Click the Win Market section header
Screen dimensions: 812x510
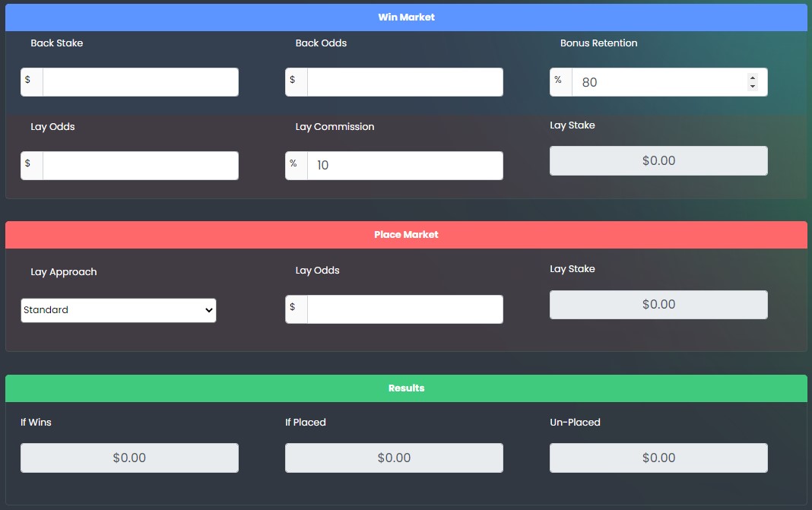[407, 17]
